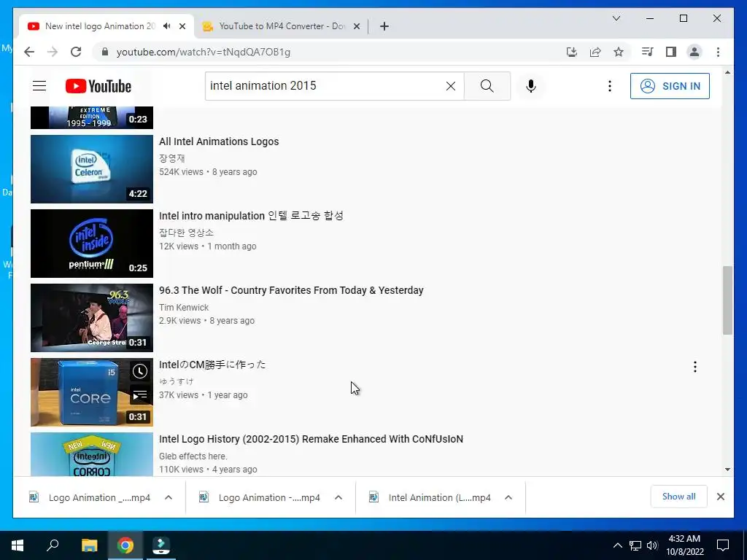Click Show all downloads button

point(679,497)
